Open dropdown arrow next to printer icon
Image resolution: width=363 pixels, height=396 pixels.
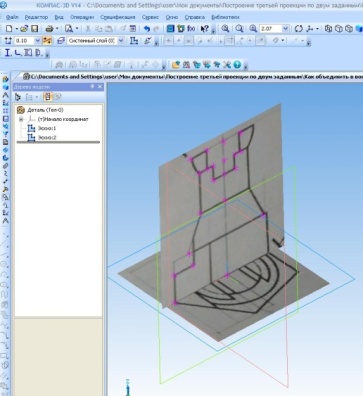[57, 29]
